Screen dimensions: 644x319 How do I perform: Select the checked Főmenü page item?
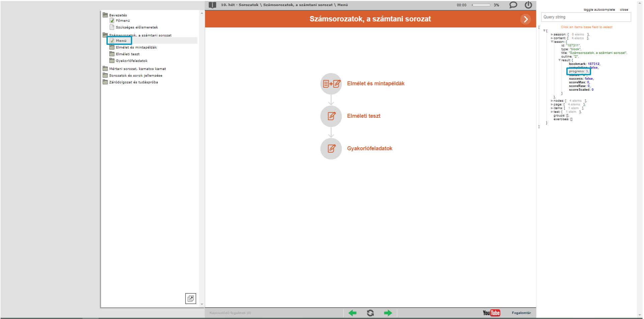(123, 21)
